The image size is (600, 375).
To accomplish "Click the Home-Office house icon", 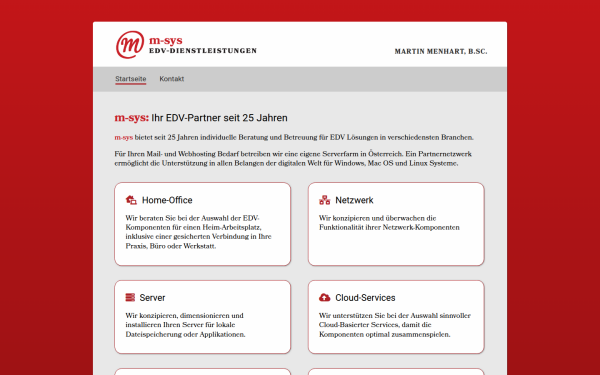I will pos(131,200).
